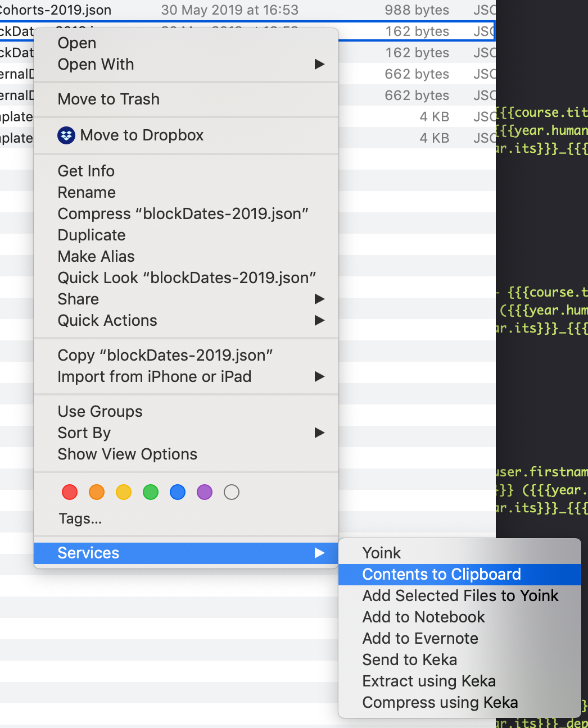Viewport: 588px width, 728px height.
Task: Expand the Quick Actions submenu arrow
Action: tap(319, 320)
